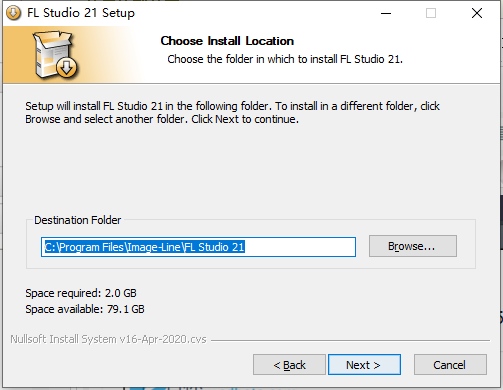Click the installer box icon in the header

point(55,55)
